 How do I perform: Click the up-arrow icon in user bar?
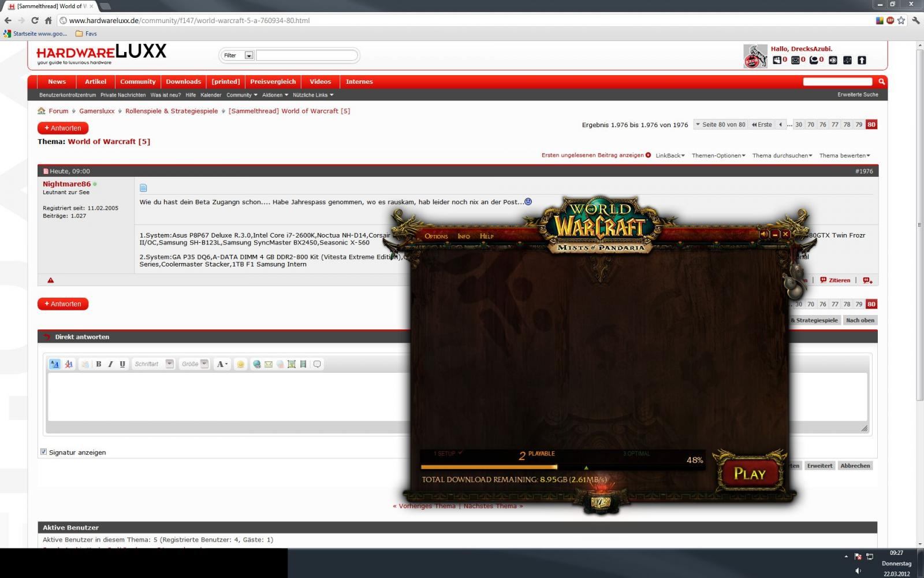coord(862,60)
